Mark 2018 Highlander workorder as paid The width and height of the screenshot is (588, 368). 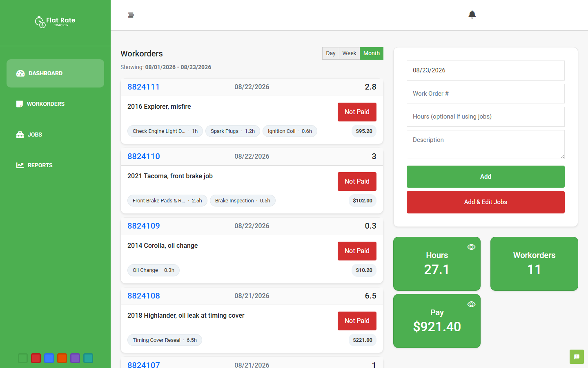coord(357,321)
